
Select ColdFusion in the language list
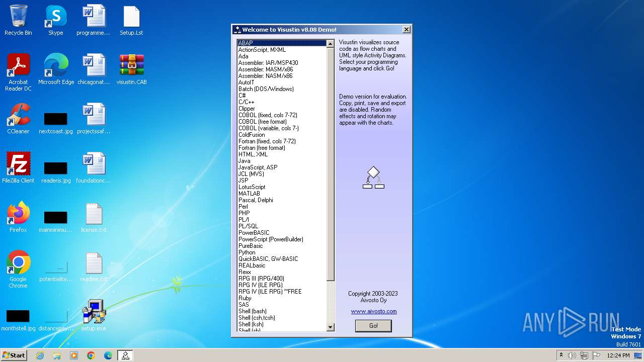(x=282, y=135)
